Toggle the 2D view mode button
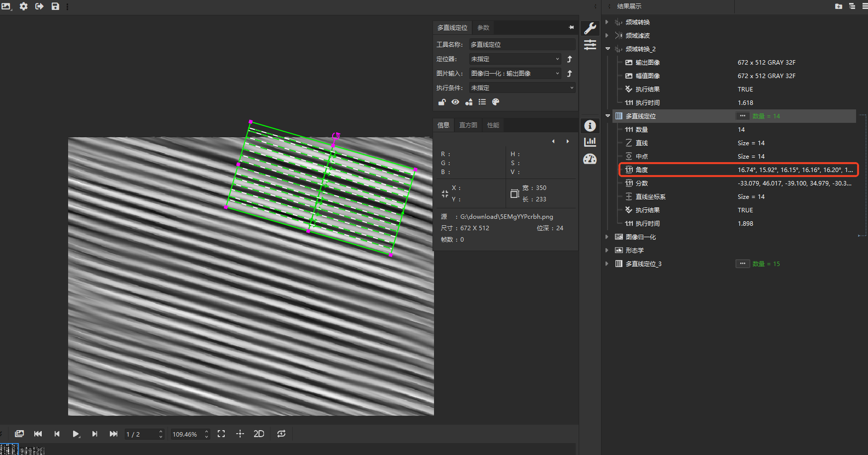 [x=259, y=434]
